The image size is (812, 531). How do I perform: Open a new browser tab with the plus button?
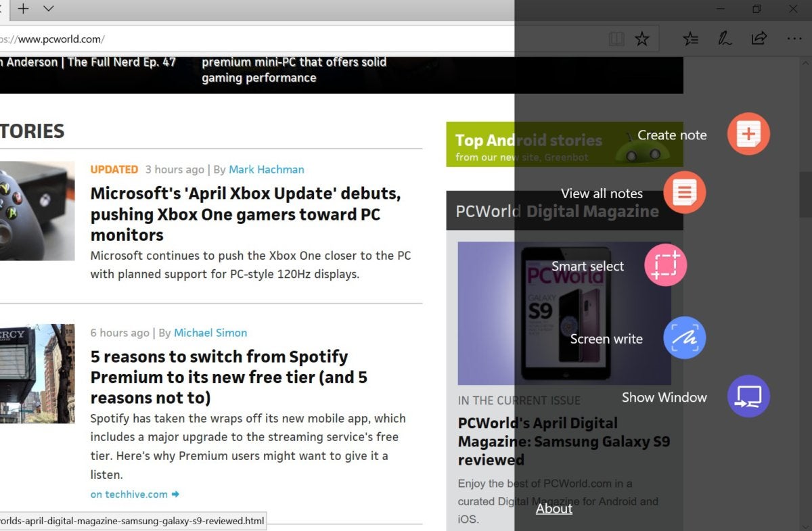pos(24,9)
